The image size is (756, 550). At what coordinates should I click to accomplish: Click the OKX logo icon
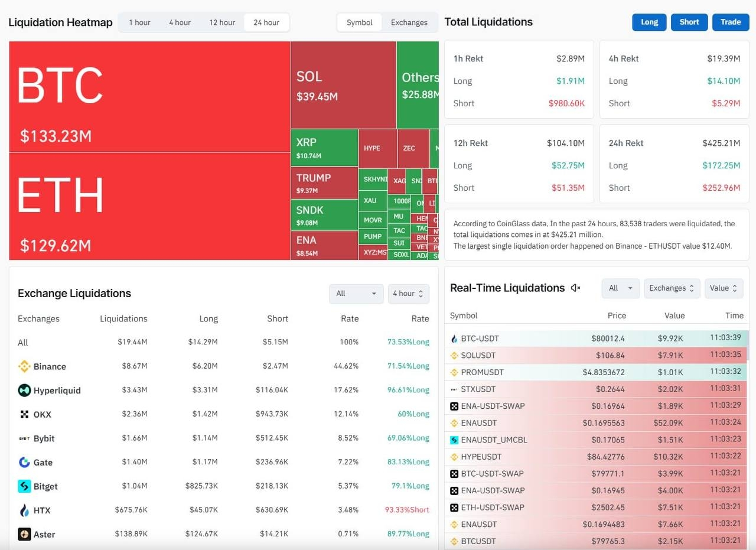coord(24,414)
